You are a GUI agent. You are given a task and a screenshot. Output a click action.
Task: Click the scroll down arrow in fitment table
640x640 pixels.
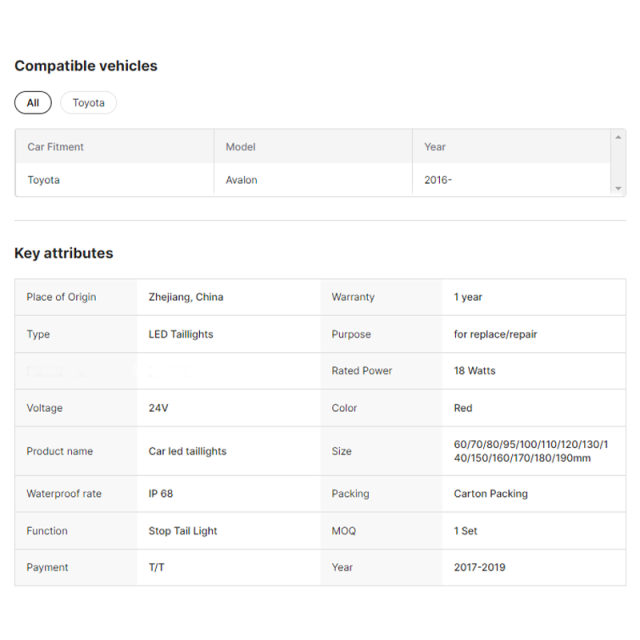(x=618, y=188)
